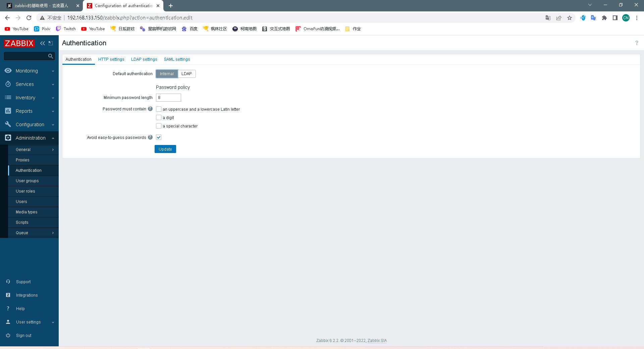Screen dimensions: 644x349
Task: Collapse the Zabbix sidebar with double-chevron icon
Action: pos(43,43)
